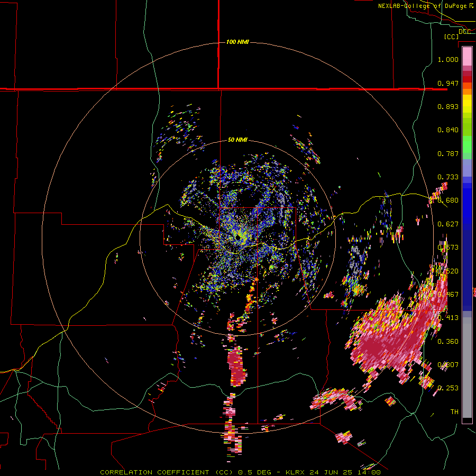The width and height of the screenshot is (476, 476).
Task: Click the 0.733 scale value
Action: pos(448,177)
